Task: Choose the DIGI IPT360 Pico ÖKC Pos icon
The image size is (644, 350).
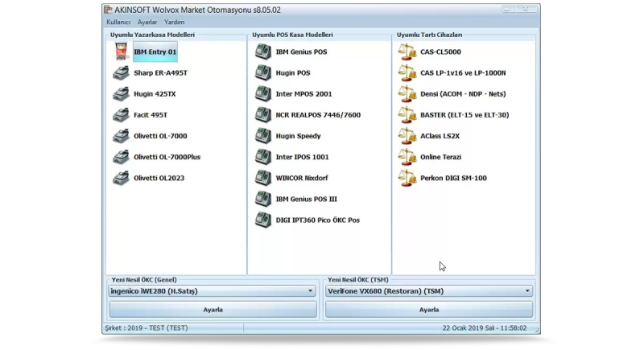Action: click(263, 220)
